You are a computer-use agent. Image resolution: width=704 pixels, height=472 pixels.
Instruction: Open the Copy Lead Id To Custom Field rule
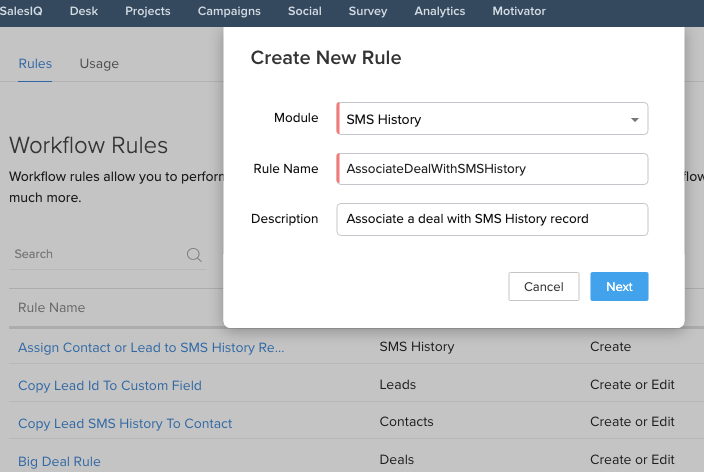point(110,385)
